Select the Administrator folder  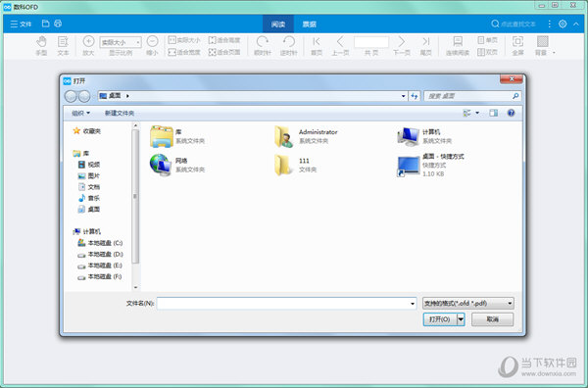pos(306,136)
